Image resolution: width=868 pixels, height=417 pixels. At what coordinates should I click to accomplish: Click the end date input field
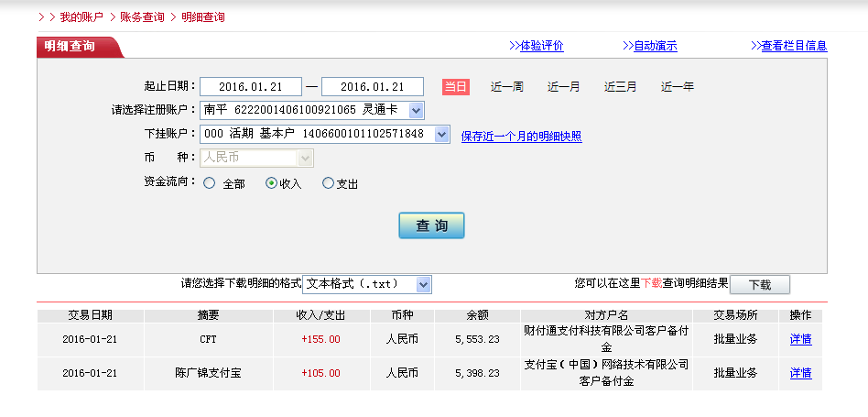373,87
